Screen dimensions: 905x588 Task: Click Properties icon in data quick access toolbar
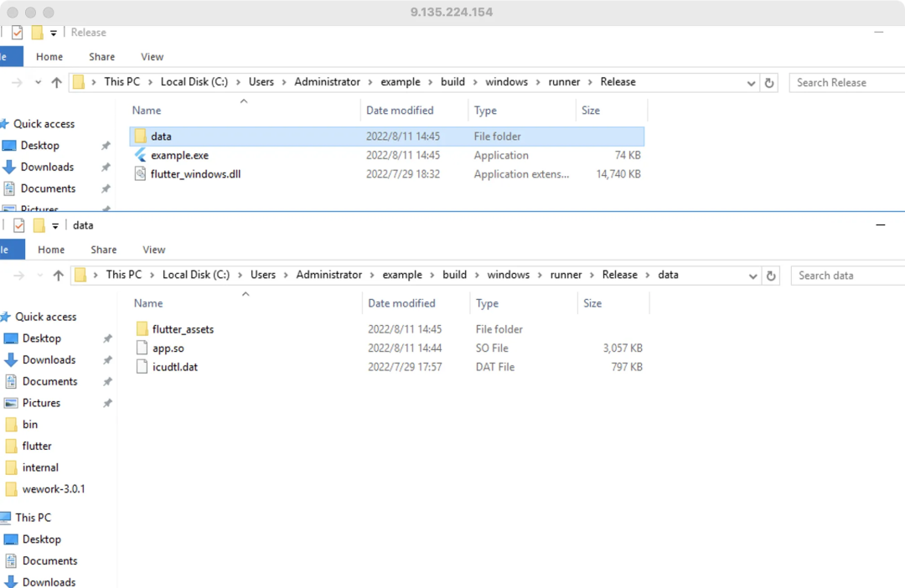tap(19, 225)
